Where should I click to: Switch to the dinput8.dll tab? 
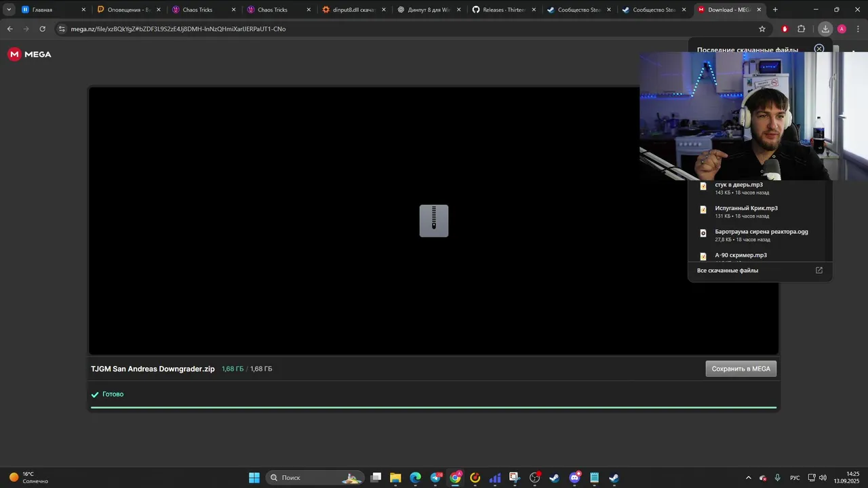coord(354,9)
